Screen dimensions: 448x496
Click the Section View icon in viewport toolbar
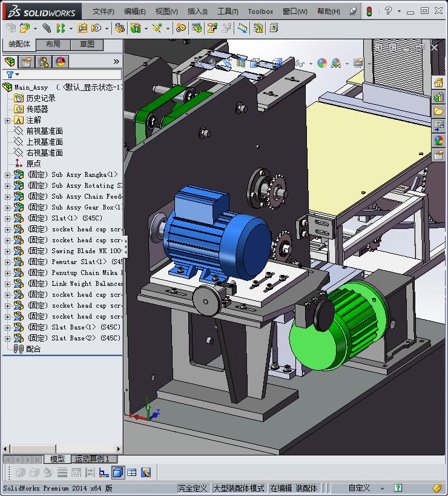(240, 62)
